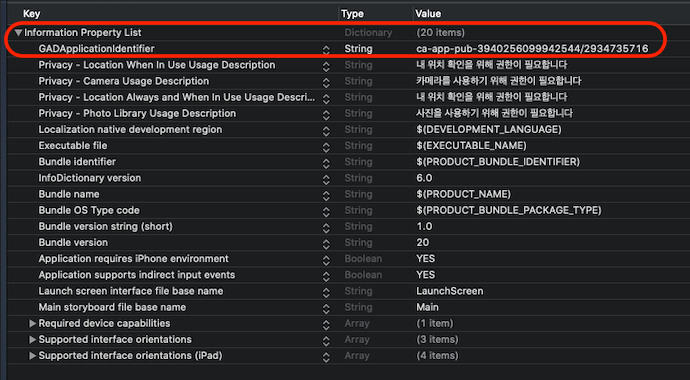Viewport: 690px width, 380px height.
Task: Click YES value for indirect input events
Action: 426,275
